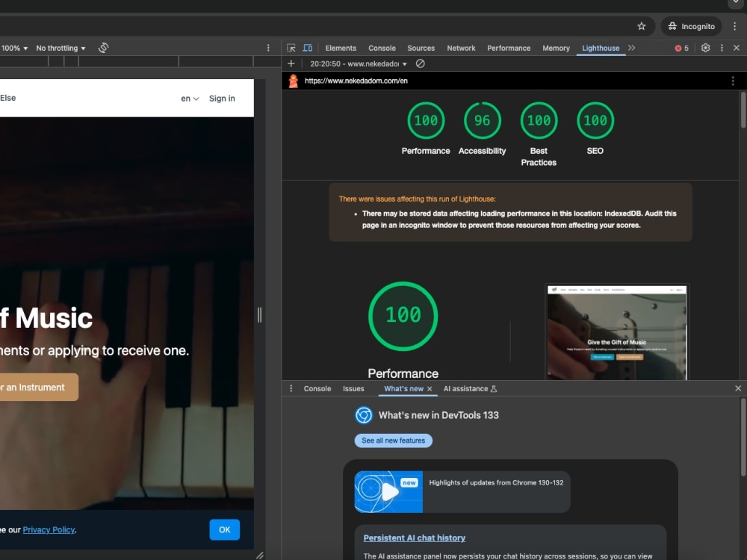Close the DevTools panel
Image resolution: width=747 pixels, height=560 pixels.
(737, 48)
